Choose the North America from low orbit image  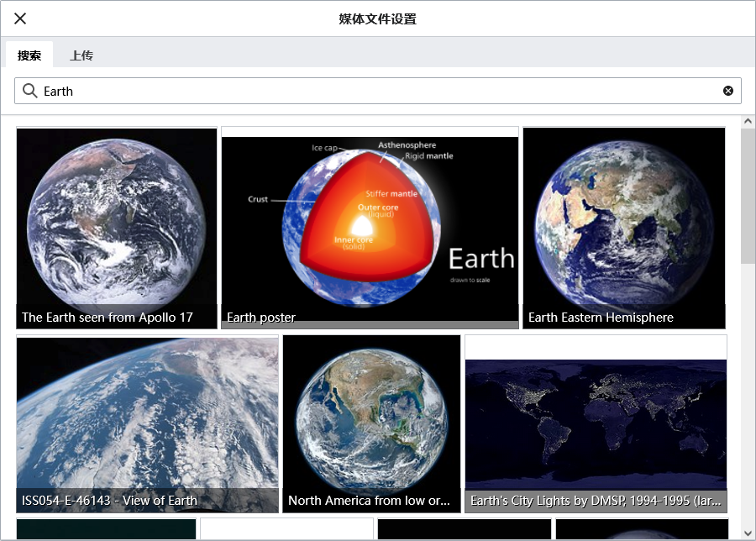371,423
